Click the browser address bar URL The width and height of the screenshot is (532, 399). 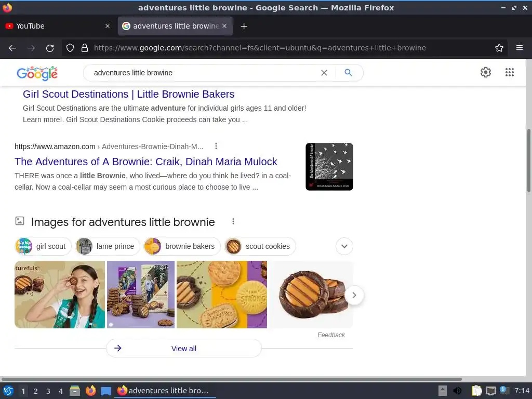tap(260, 48)
